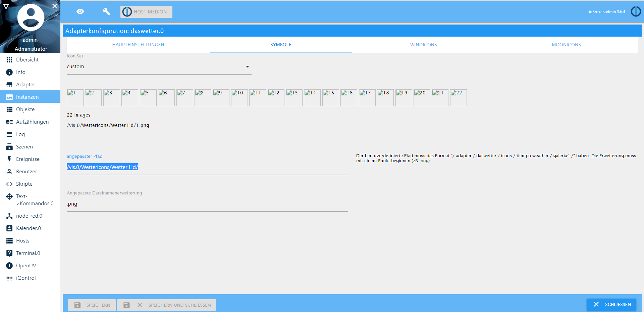The height and width of the screenshot is (312, 644).
Task: Open the Kalender.0 adapter
Action: tap(29, 228)
